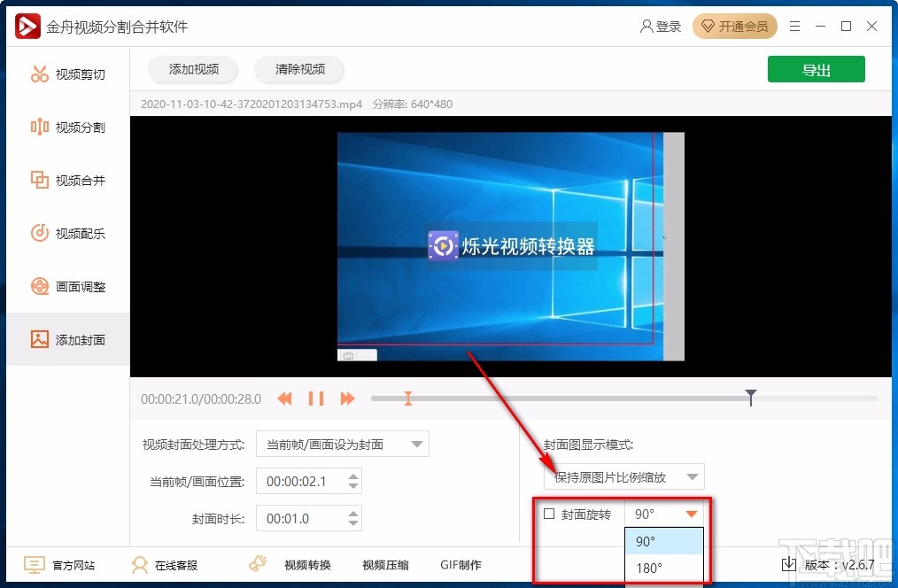Select the 90° option in the list

click(664, 541)
